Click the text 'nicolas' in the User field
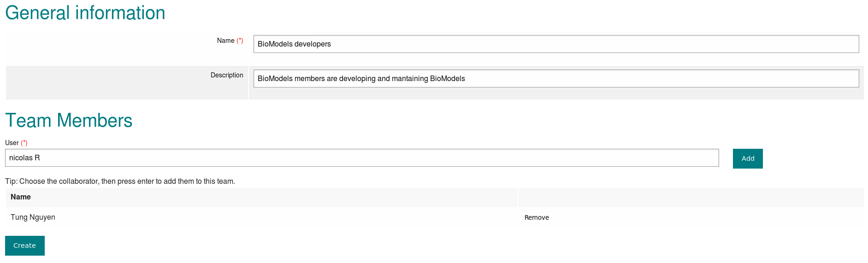Image resolution: width=868 pixels, height=263 pixels. click(21, 158)
